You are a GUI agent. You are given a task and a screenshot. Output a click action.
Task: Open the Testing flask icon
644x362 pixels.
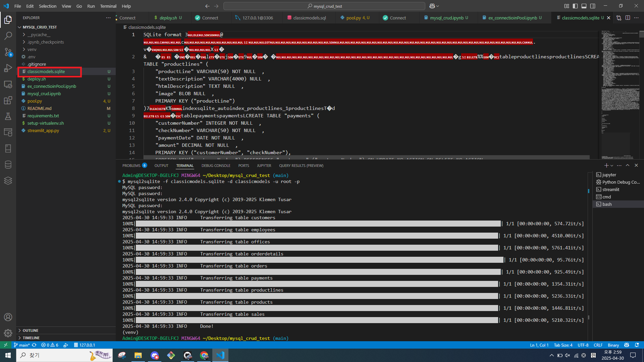pyautogui.click(x=8, y=116)
